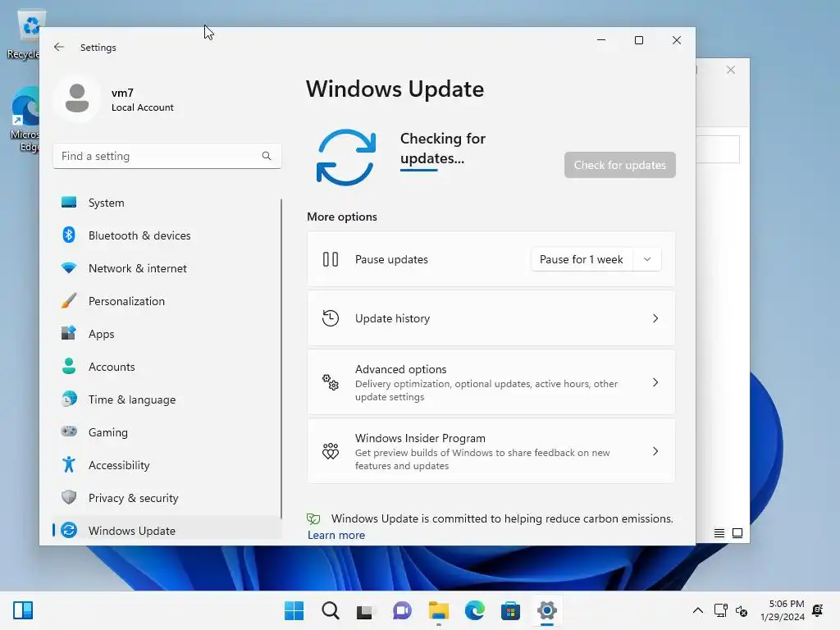Click the Accessibility figure icon

pos(69,464)
